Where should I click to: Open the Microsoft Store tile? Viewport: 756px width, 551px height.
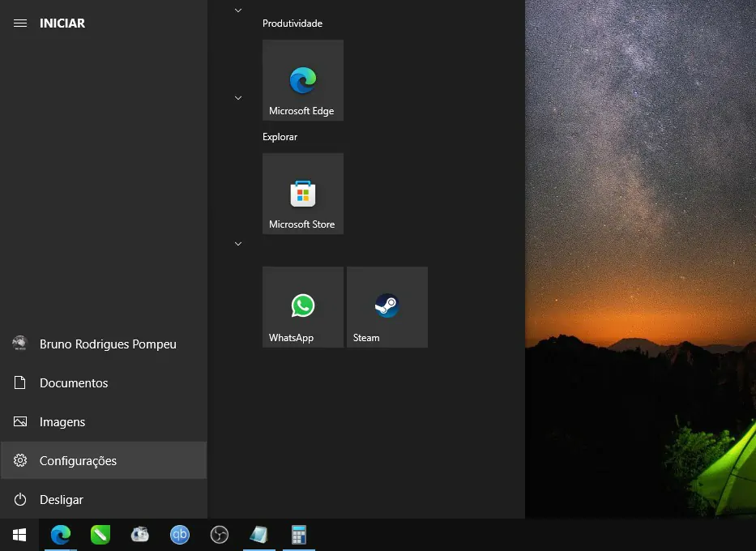(x=303, y=194)
